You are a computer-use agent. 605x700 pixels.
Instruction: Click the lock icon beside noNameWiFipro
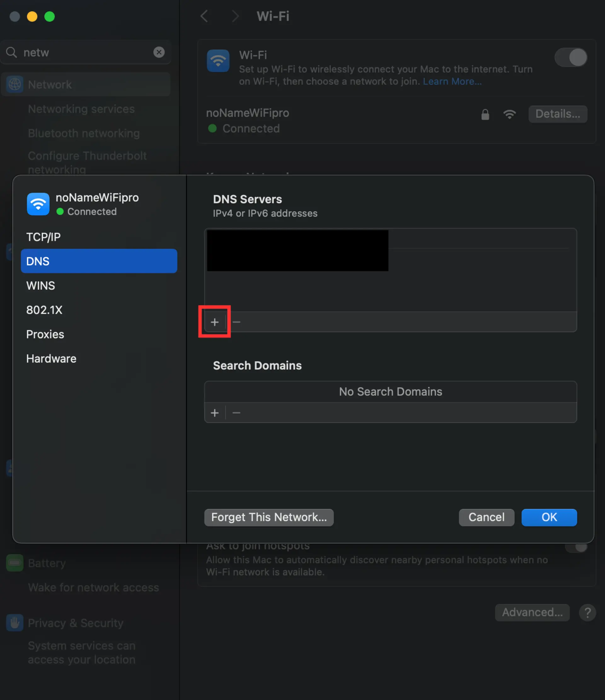click(x=485, y=114)
